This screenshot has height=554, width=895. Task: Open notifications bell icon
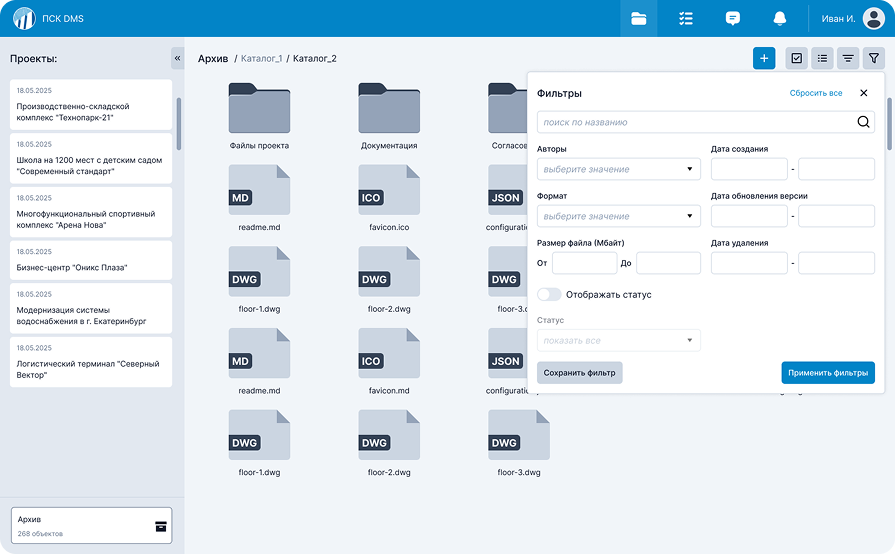(x=780, y=19)
